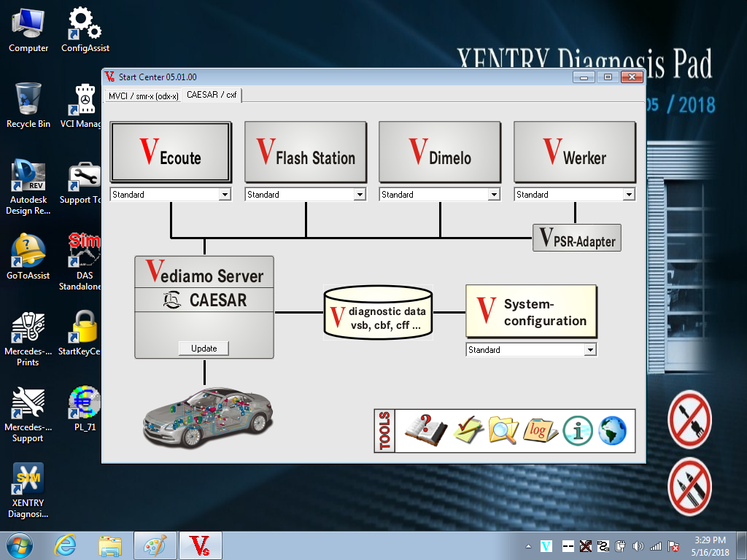Launch the Ecoute application
This screenshot has width=747, height=560.
[171, 152]
